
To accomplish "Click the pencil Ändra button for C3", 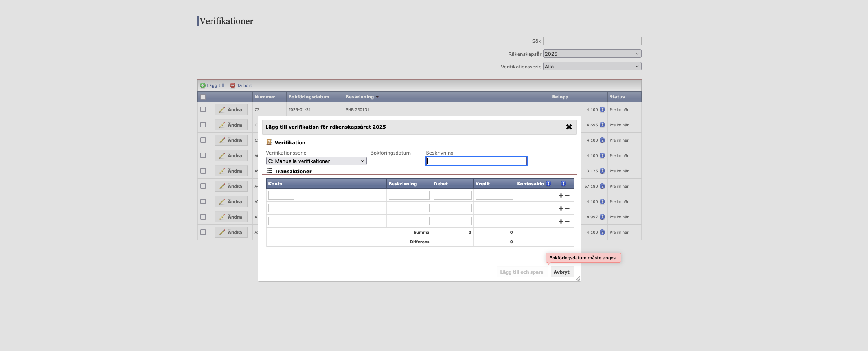I will pyautogui.click(x=231, y=110).
